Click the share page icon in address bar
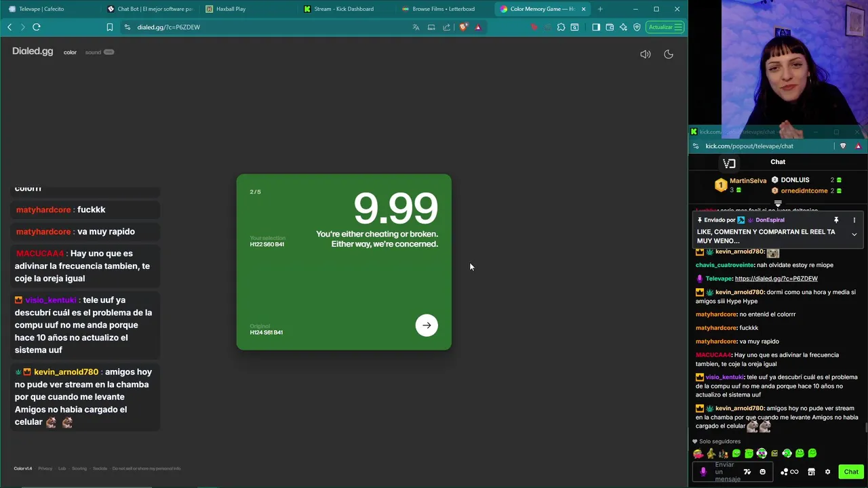This screenshot has width=868, height=488. [447, 27]
